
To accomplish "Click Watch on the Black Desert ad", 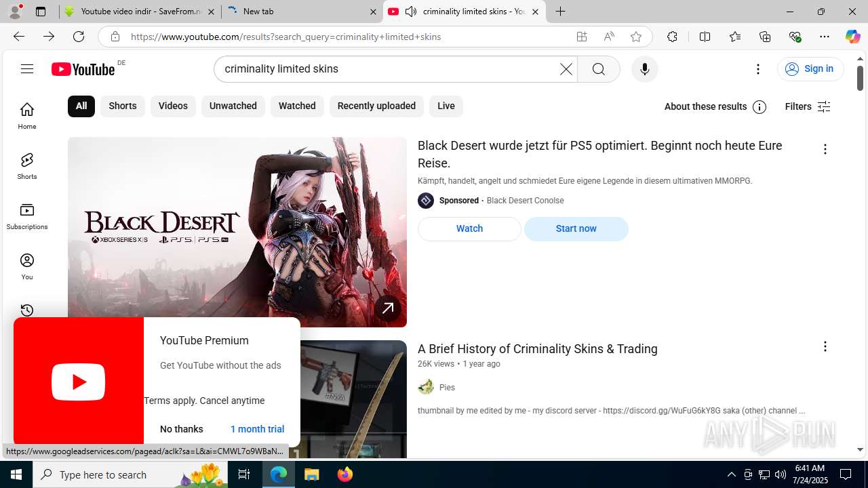I will tap(469, 229).
